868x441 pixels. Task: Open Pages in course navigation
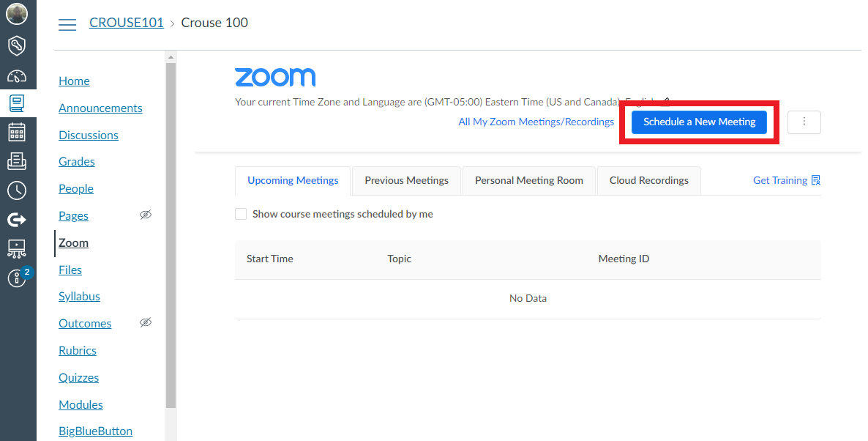(x=74, y=216)
